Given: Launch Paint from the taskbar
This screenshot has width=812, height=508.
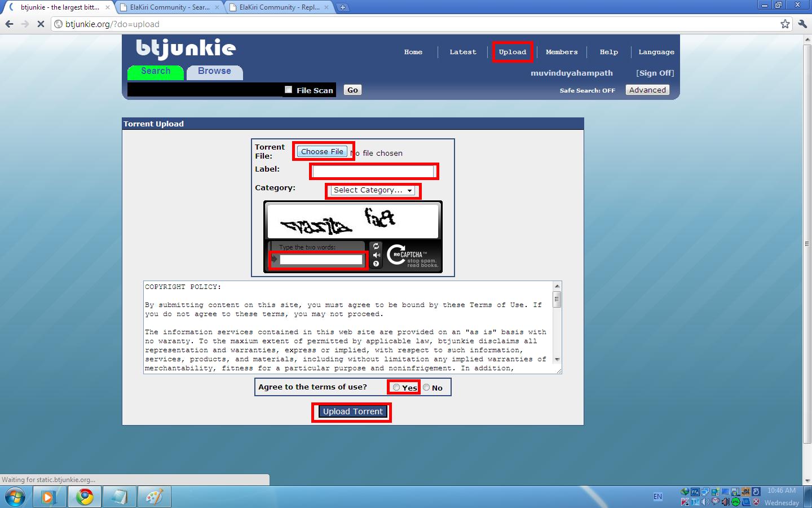Looking at the screenshot, I should coord(154,497).
